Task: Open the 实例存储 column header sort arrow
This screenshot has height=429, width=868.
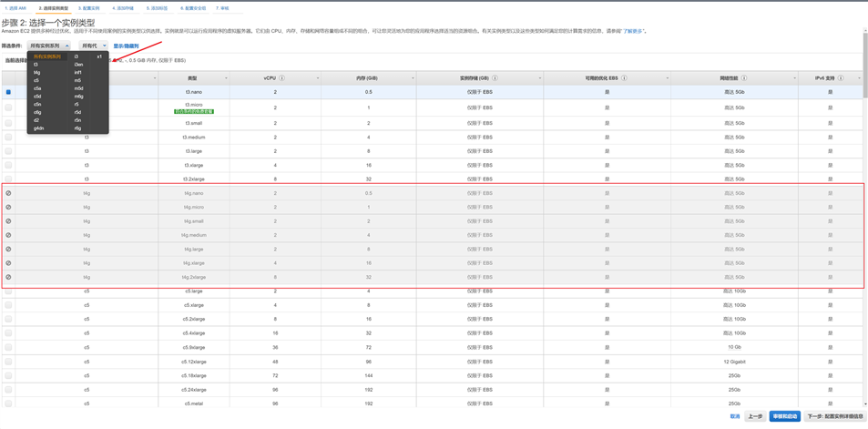Action: click(x=539, y=78)
